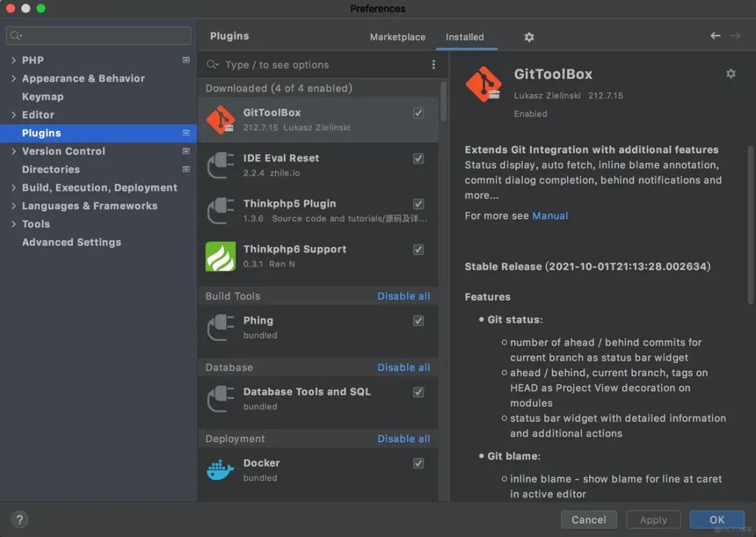The image size is (756, 537).
Task: Click the IDE Eval Reset plug icon
Action: coord(220,165)
